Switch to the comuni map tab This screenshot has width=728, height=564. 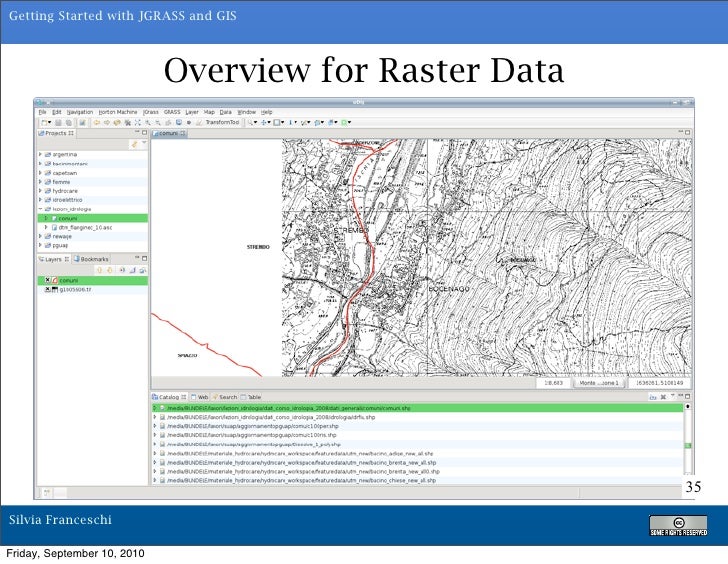pyautogui.click(x=169, y=133)
